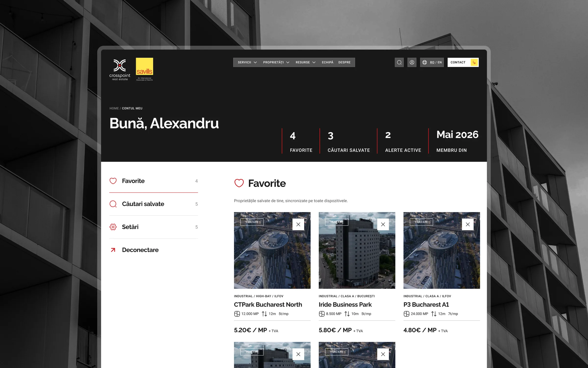Click height arrows icon next to 10m
This screenshot has height=368, width=588.
(347, 314)
